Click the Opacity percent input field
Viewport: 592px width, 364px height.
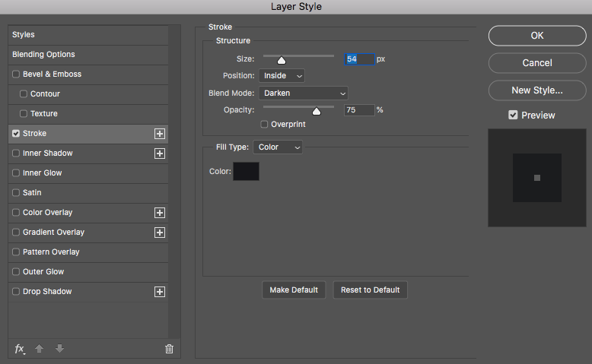[359, 109]
